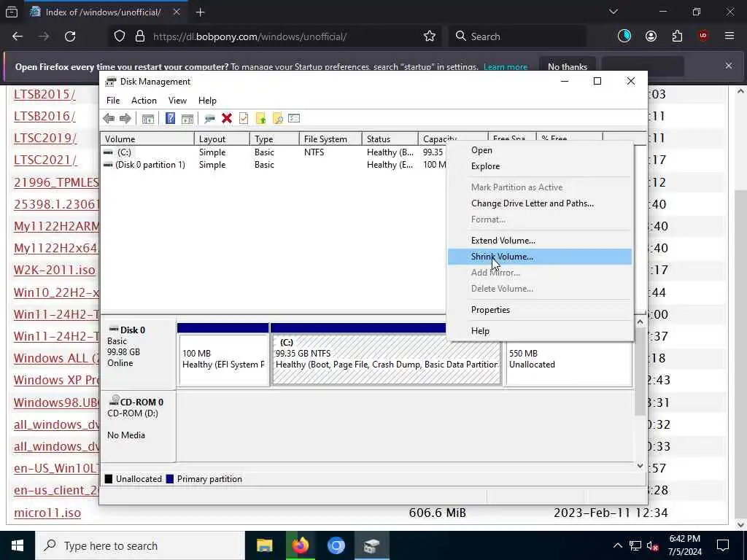Viewport: 747px width, 560px height.
Task: Select the Disk 0 label block
Action: (x=138, y=354)
